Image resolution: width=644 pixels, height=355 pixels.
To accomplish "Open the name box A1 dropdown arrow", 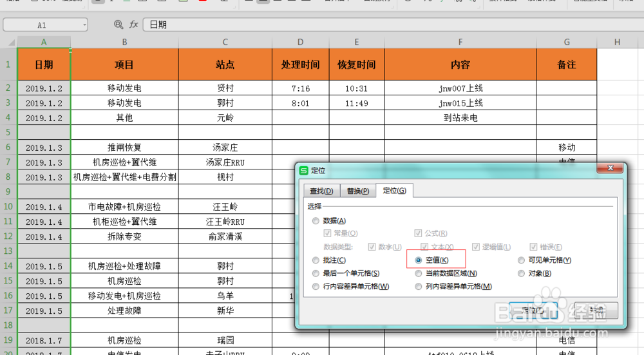I will (x=84, y=25).
